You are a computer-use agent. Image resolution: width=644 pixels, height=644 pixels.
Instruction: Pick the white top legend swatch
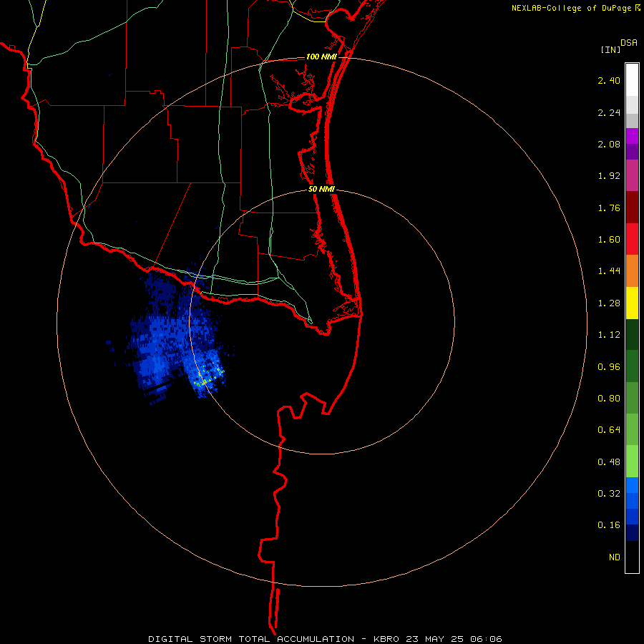click(x=632, y=80)
